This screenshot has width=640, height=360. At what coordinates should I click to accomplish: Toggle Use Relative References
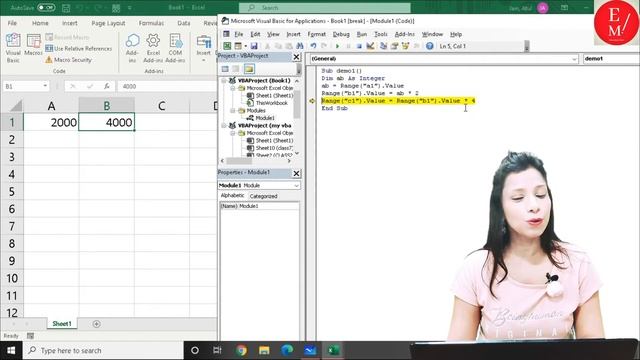click(x=78, y=49)
